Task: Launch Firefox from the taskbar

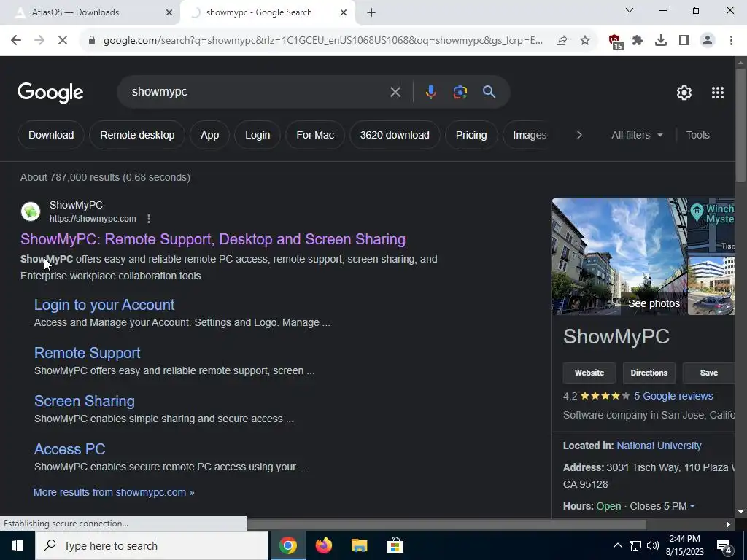Action: click(323, 545)
